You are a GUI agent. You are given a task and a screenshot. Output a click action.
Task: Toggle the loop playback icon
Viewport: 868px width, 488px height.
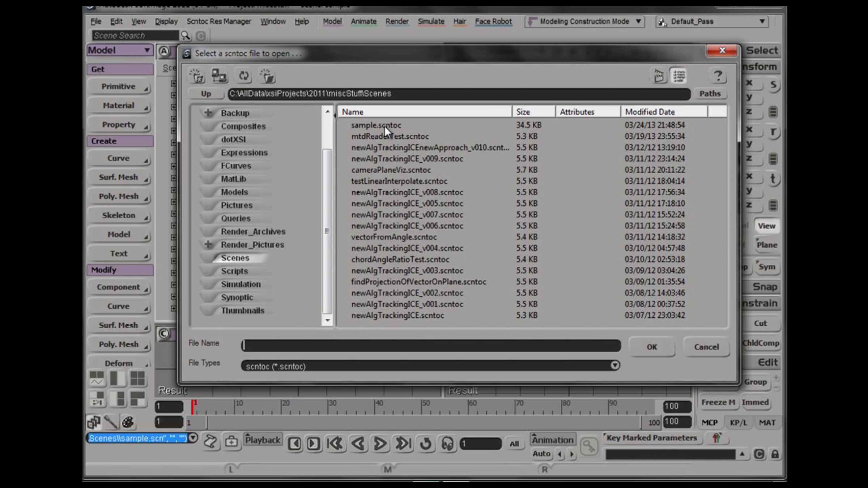(x=426, y=444)
